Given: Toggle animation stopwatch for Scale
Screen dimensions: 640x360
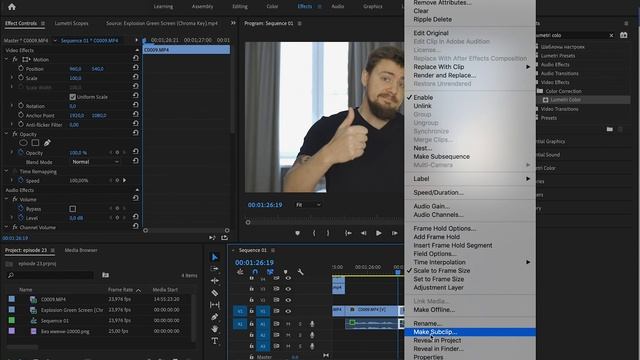Looking at the screenshot, I should [x=21, y=78].
